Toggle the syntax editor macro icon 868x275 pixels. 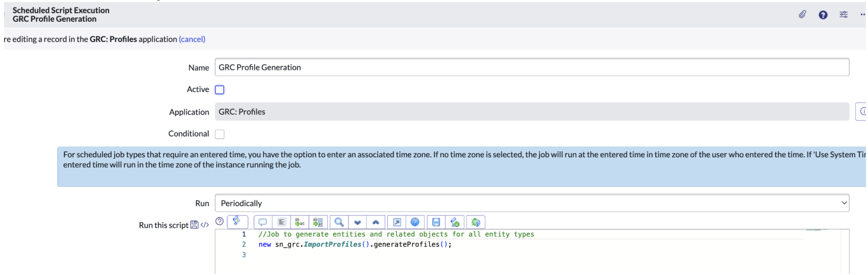pos(237,222)
